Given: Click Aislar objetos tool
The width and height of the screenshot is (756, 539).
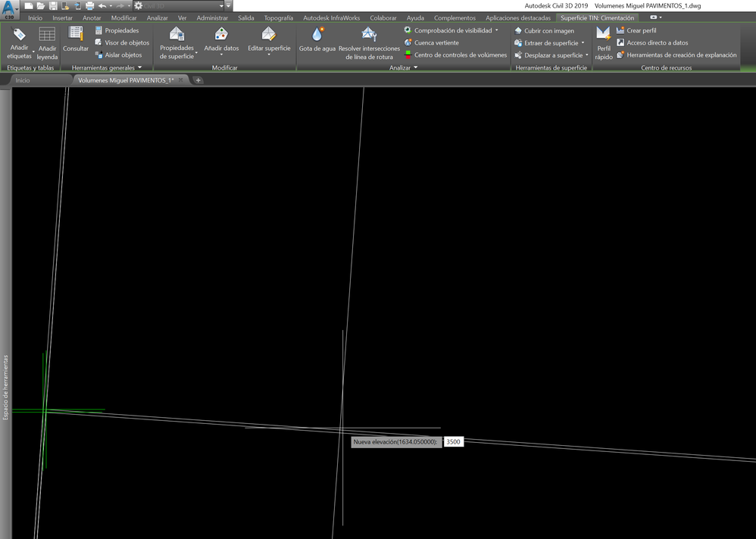Looking at the screenshot, I should click(118, 55).
